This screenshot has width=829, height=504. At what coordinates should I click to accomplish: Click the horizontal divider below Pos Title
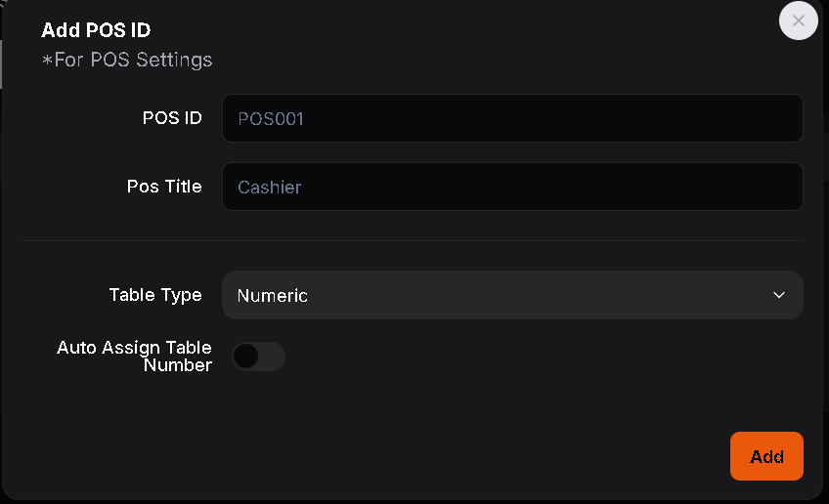413,240
